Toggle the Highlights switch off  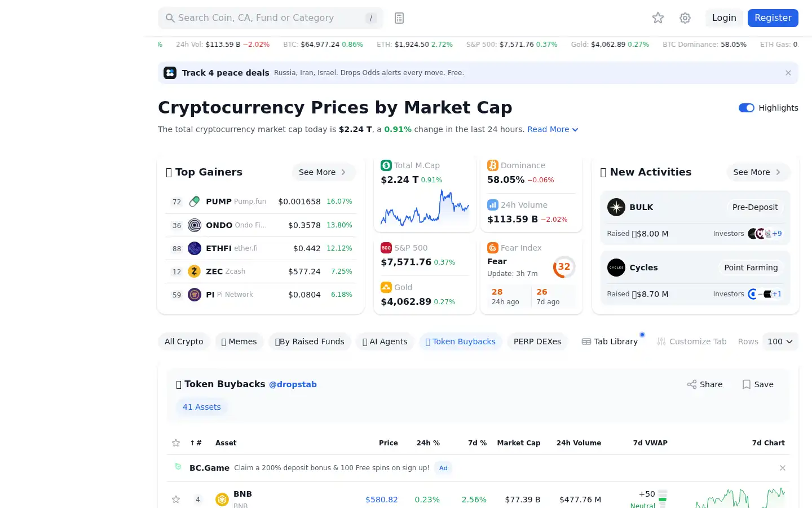point(747,108)
